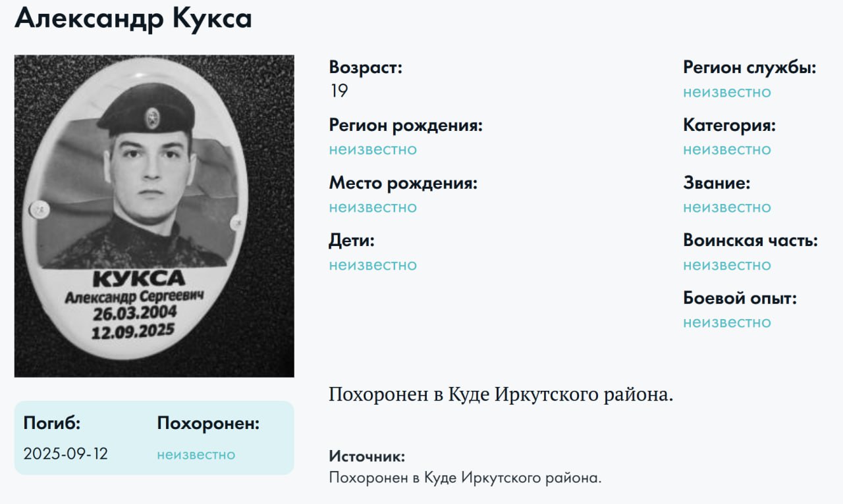
Task: Click the 'неизвестно' link under Дети
Action: click(373, 265)
